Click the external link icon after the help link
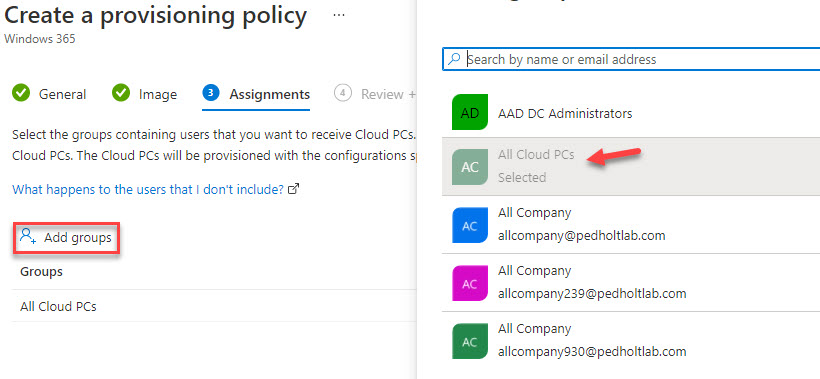This screenshot has width=820, height=379. tap(294, 189)
